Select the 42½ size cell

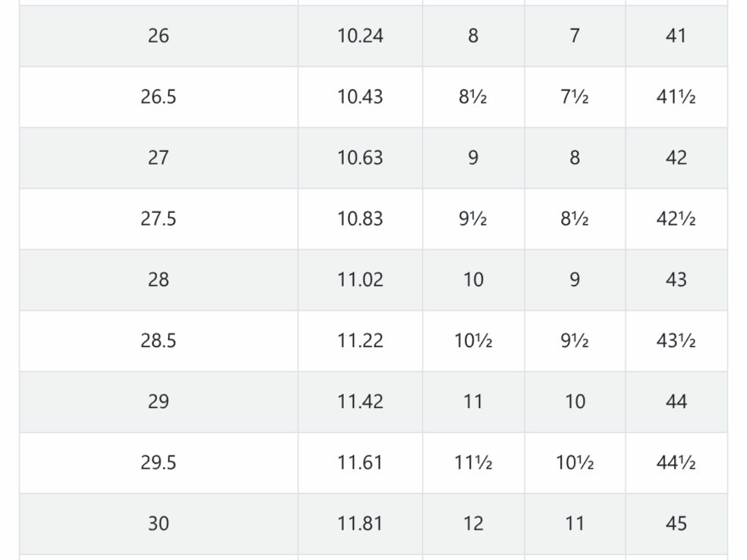pyautogui.click(x=676, y=219)
